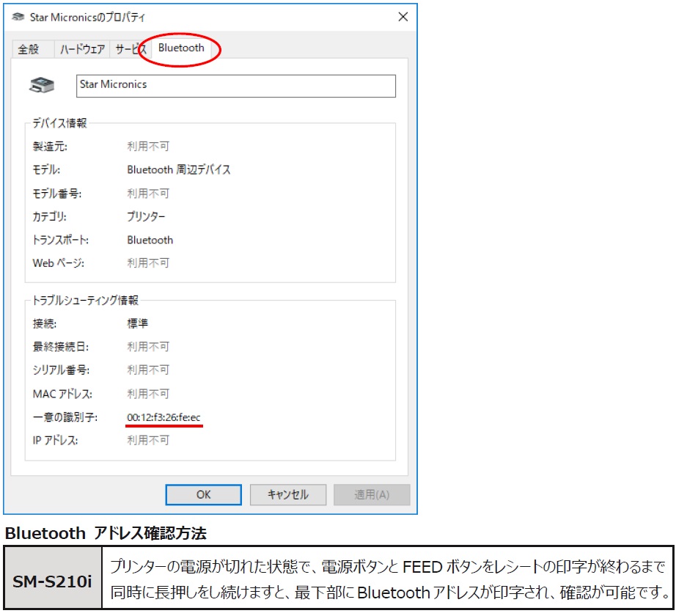
Task: Click the 接続 value 標準
Action: pos(136,323)
